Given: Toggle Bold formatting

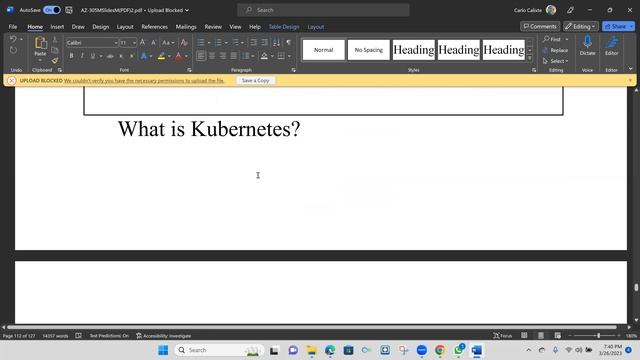Looking at the screenshot, I should (71, 56).
